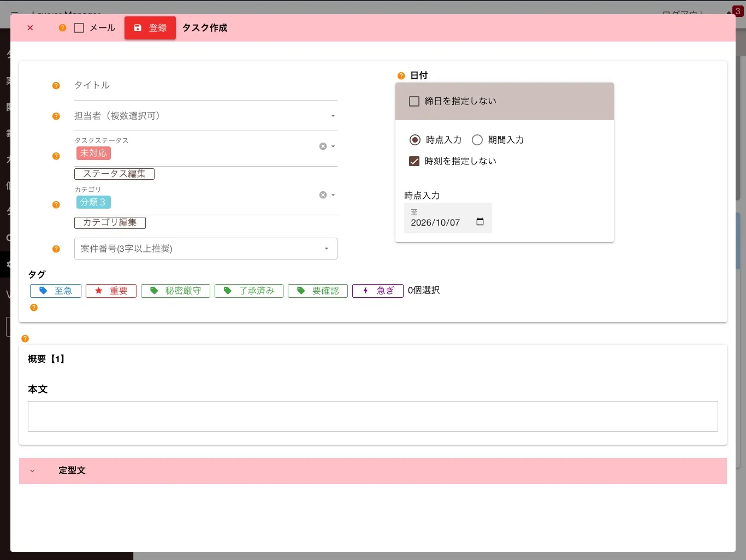Select the 未対応 status chip

pyautogui.click(x=93, y=153)
